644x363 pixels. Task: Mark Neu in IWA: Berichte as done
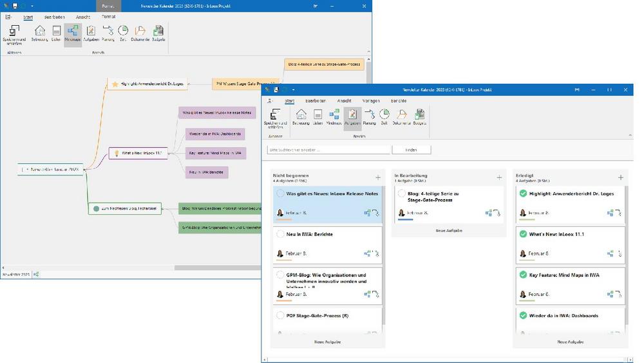280,234
